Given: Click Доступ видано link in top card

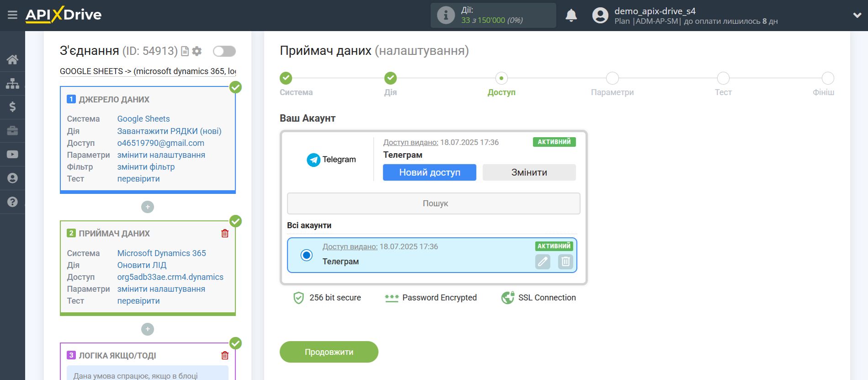Looking at the screenshot, I should click(x=411, y=143).
